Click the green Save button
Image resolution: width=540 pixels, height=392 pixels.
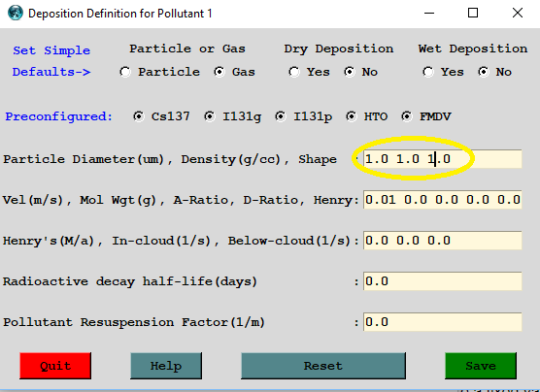(x=481, y=366)
